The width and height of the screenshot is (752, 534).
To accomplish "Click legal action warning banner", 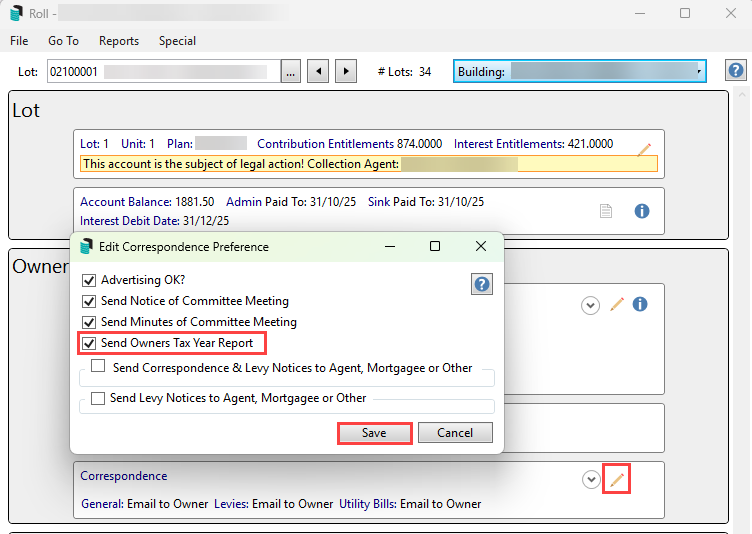I will coord(368,164).
